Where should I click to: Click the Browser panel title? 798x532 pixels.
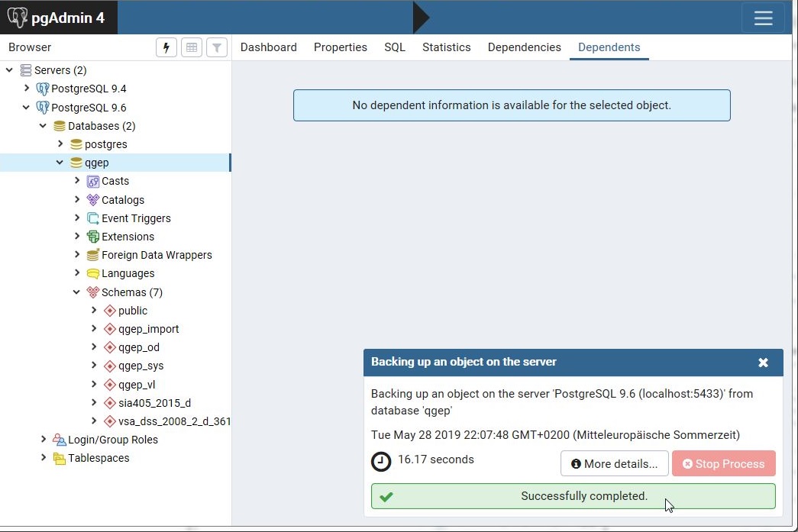[x=30, y=47]
